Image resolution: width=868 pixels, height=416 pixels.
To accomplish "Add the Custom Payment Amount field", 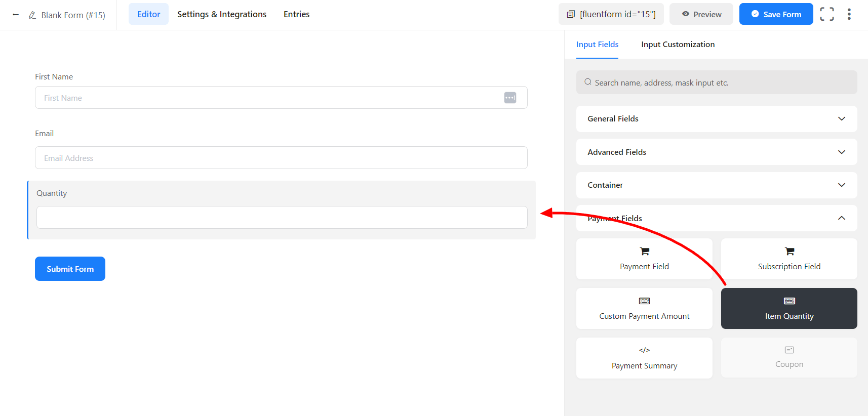I will (644, 308).
